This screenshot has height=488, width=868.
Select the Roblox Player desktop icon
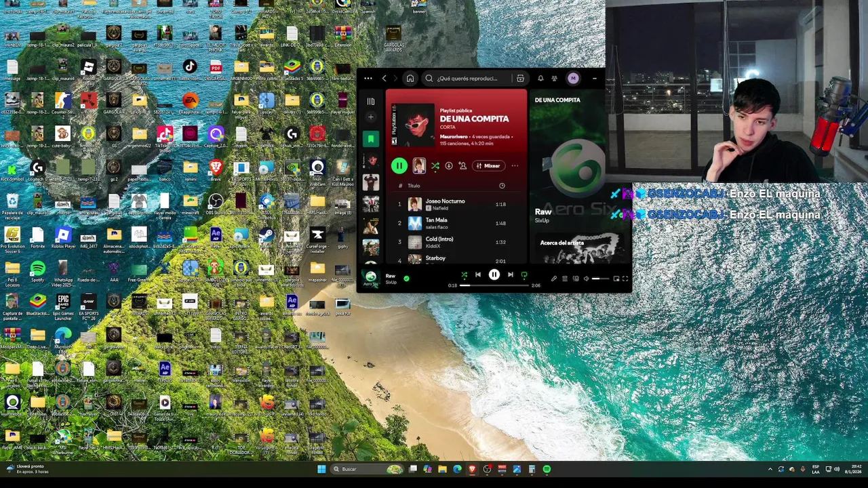63,237
